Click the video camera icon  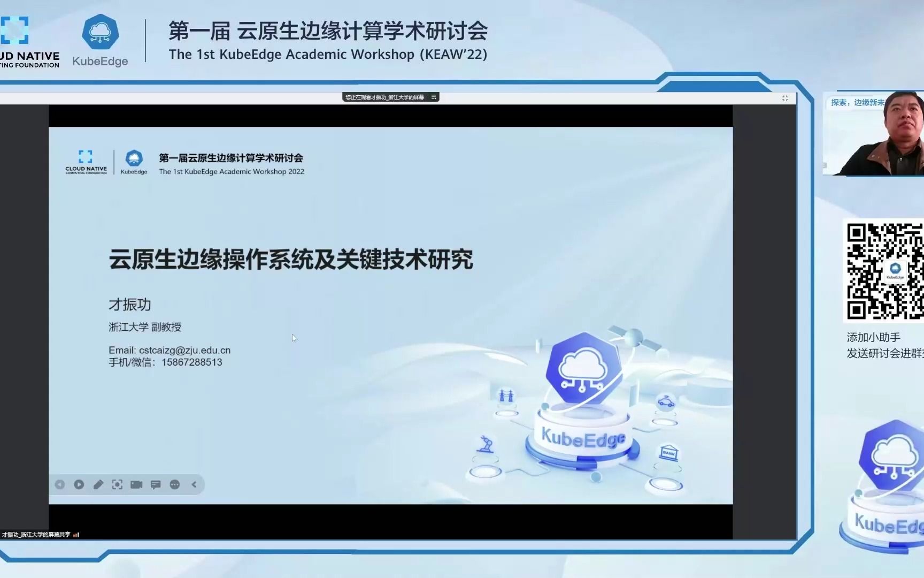136,484
